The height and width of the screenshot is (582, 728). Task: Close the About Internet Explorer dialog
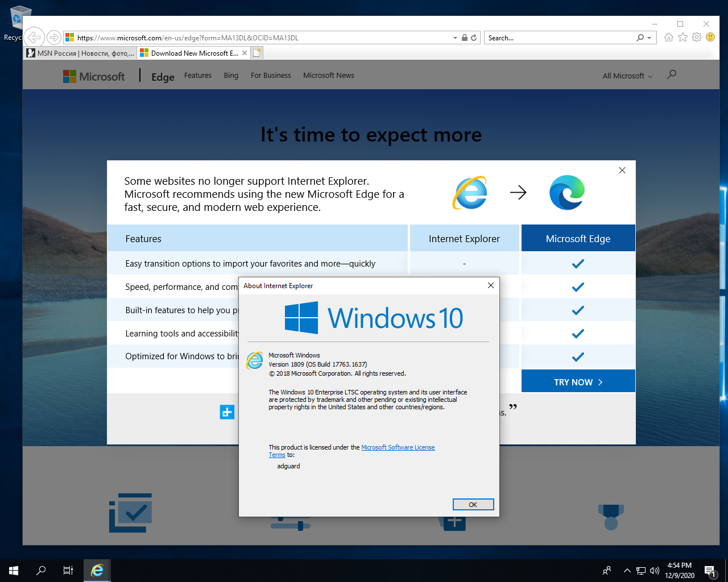[491, 285]
